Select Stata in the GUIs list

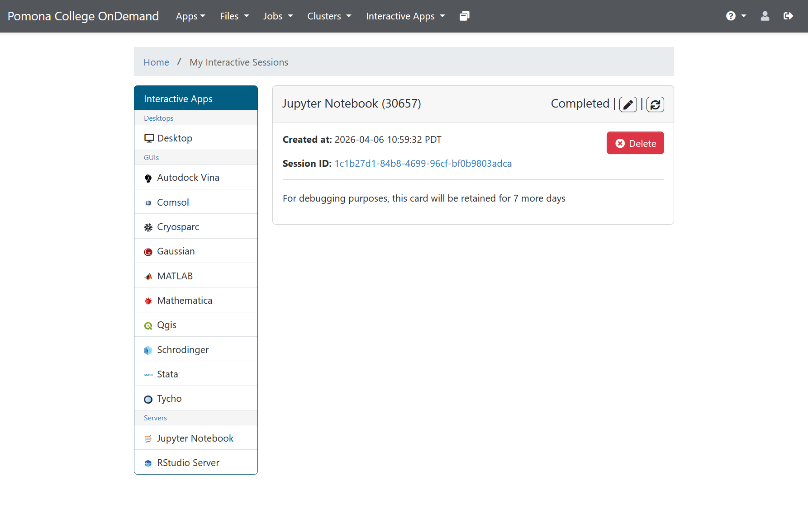[x=196, y=374]
